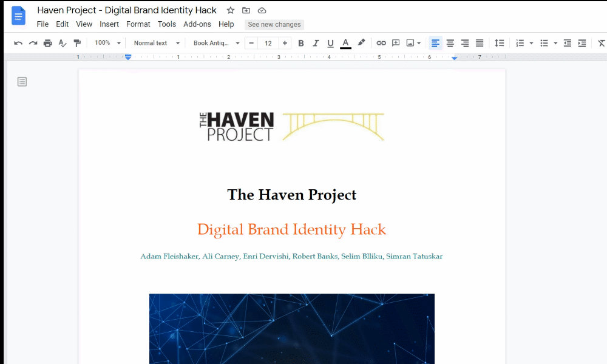Click the document title text field
607x364 pixels.
(127, 10)
